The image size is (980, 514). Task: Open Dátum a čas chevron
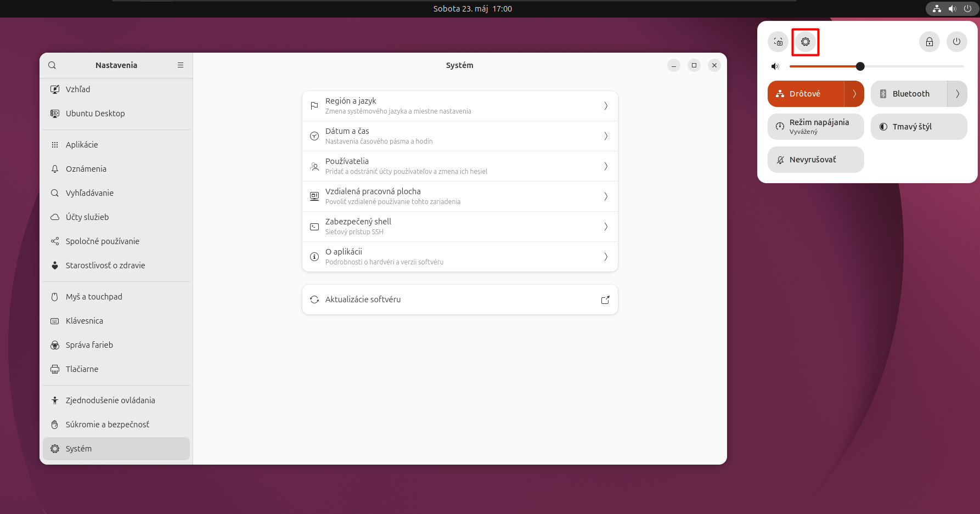pyautogui.click(x=606, y=136)
